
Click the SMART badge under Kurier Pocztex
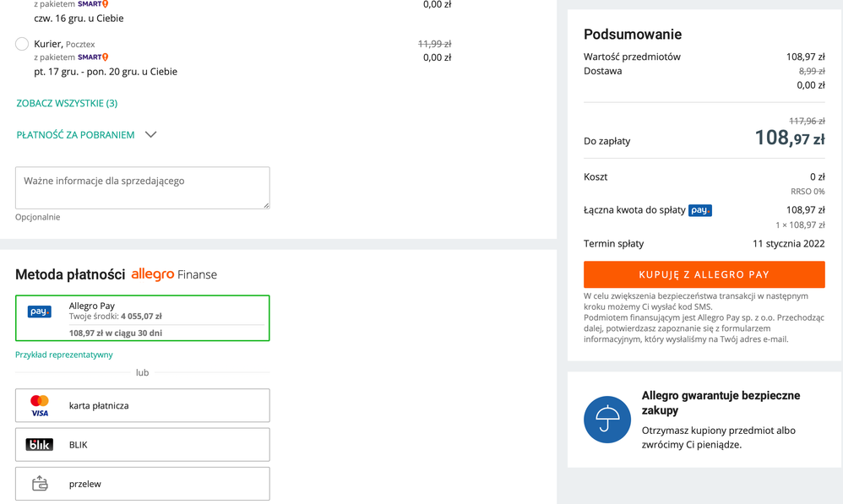(93, 57)
